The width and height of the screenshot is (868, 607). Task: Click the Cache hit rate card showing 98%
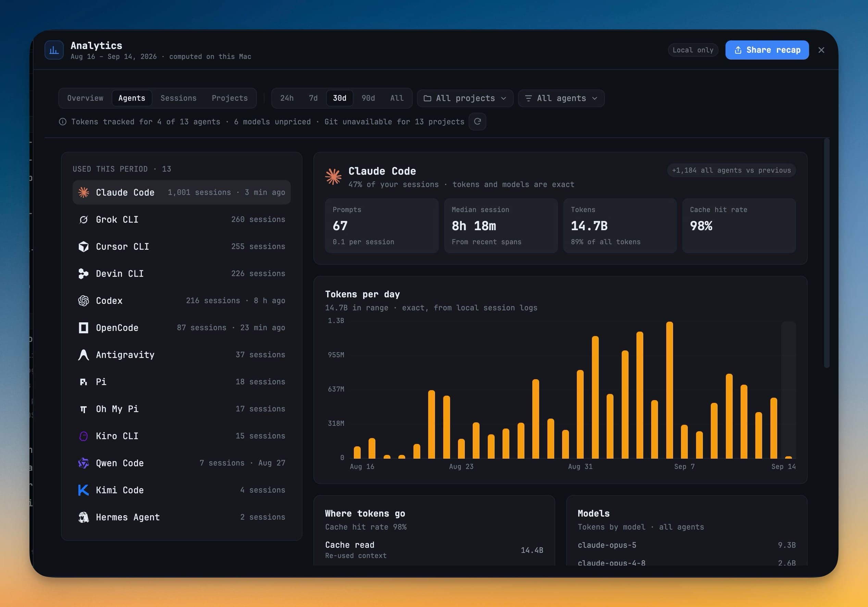pos(739,226)
